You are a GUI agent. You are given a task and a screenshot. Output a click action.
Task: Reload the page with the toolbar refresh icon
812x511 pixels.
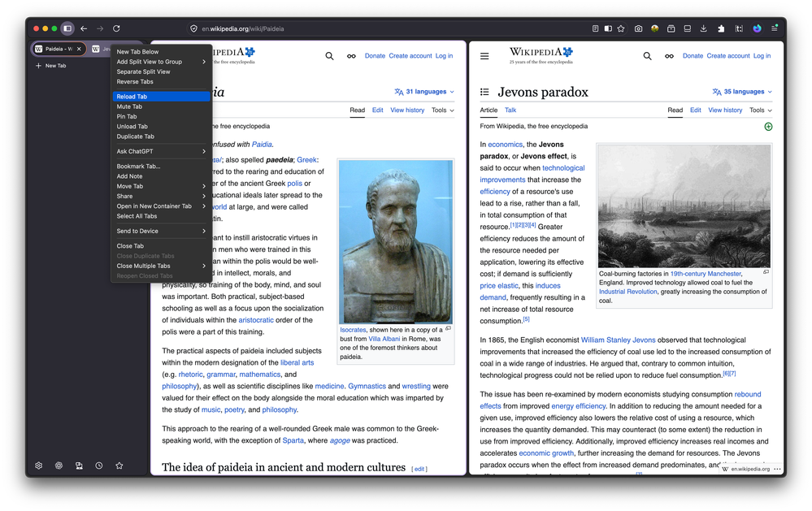[x=116, y=28]
